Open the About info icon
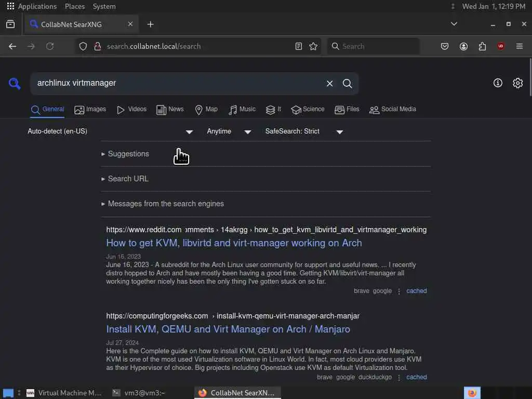This screenshot has height=399, width=532. tap(498, 83)
